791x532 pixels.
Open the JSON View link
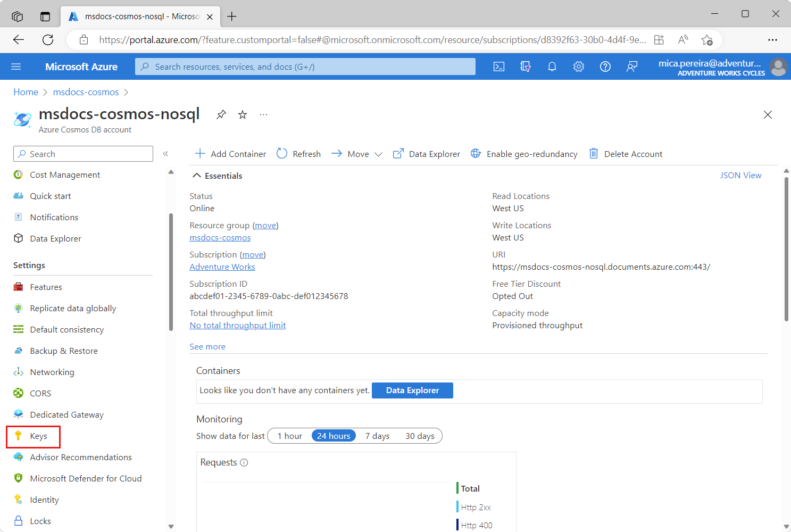(x=740, y=176)
